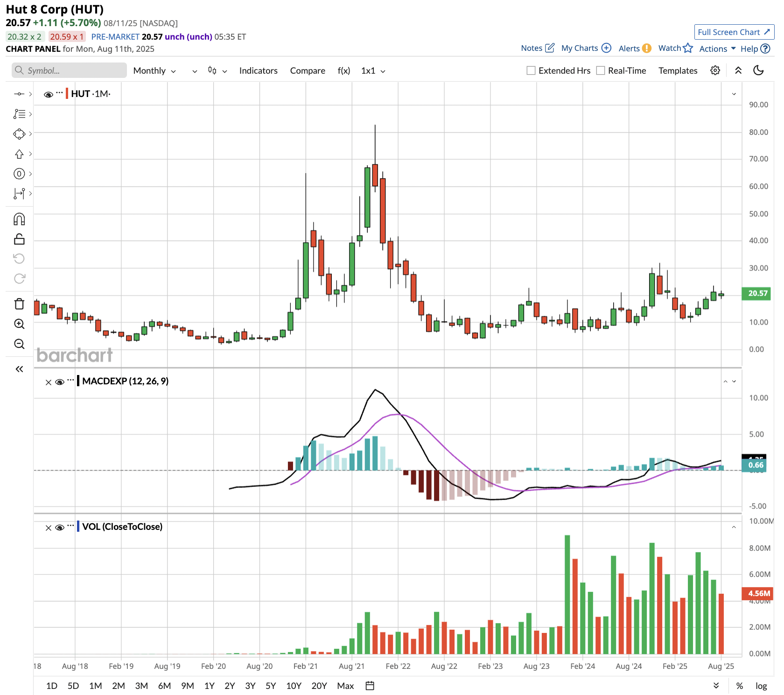Viewport: 784px width, 695px height.
Task: Click the HUT series color swatch
Action: point(67,93)
